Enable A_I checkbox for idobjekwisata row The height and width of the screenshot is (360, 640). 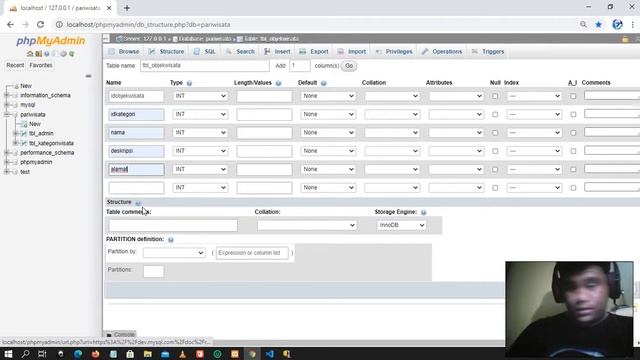(573, 96)
